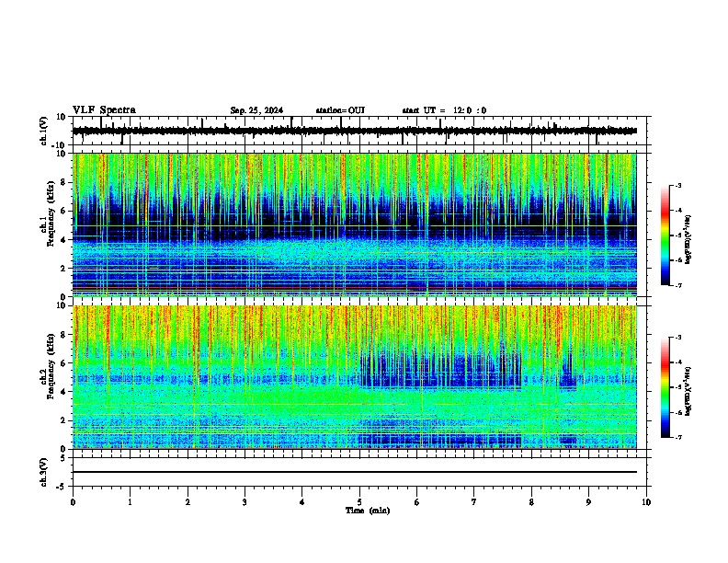Image resolution: width=728 pixels, height=563 pixels.
Task: Click the 'VLF Spectra' title text
Action: [104, 110]
